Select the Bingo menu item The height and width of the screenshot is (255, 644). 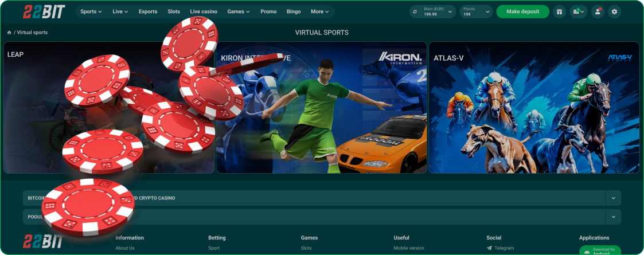click(293, 11)
